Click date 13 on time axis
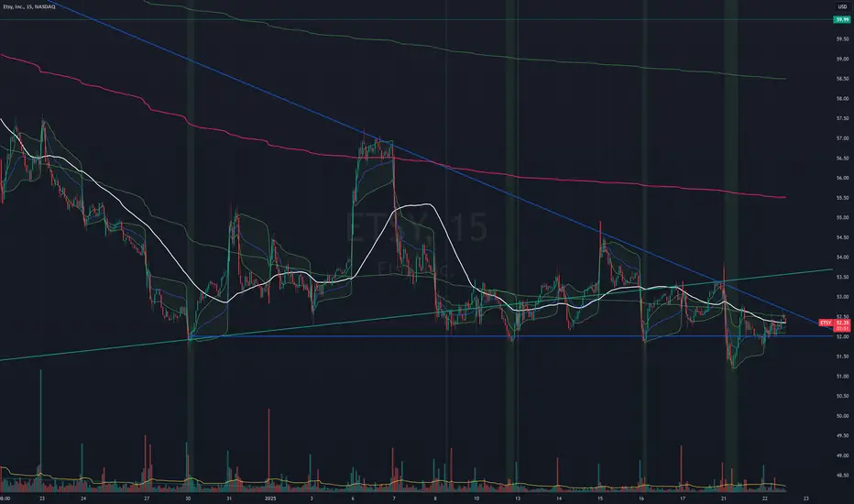 [x=518, y=499]
